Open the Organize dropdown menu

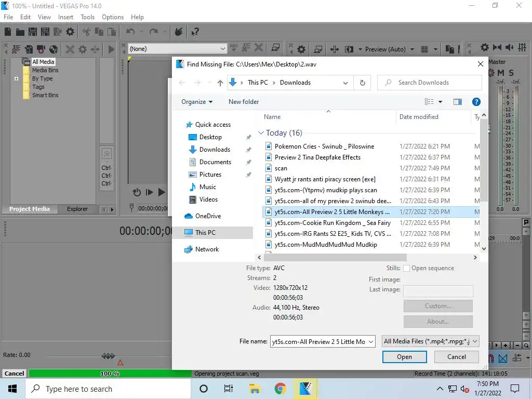(197, 102)
